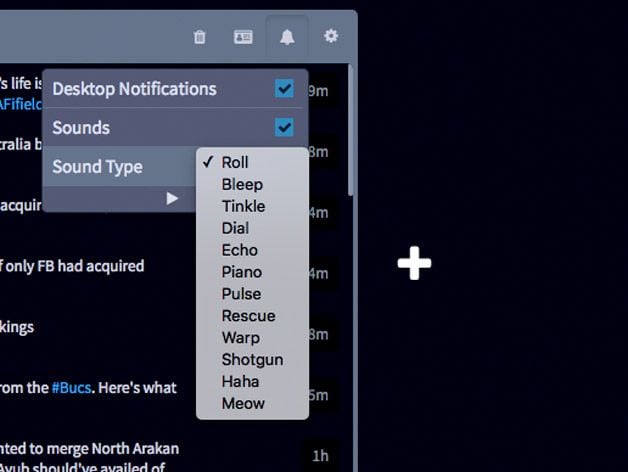Click the notification bell icon
The height and width of the screenshot is (472, 628).
pyautogui.click(x=287, y=37)
